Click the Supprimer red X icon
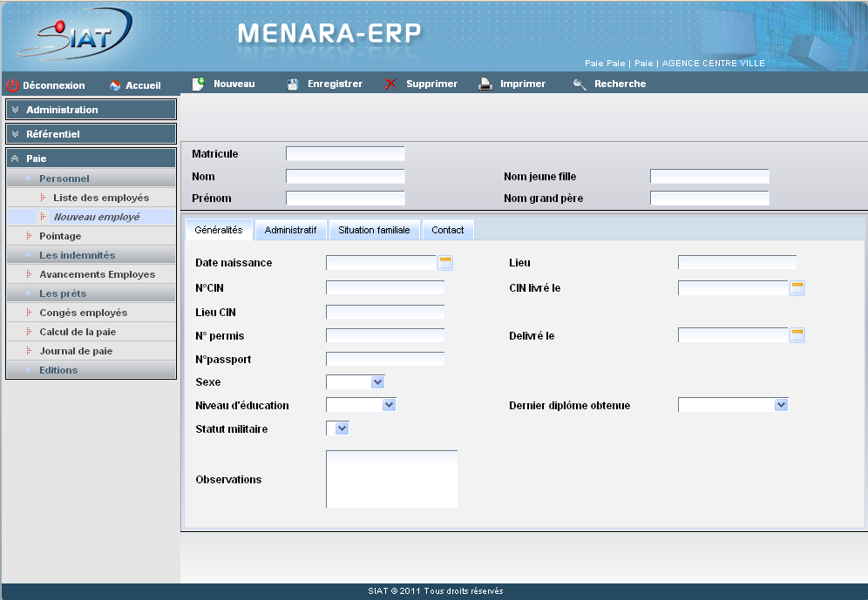 tap(390, 84)
